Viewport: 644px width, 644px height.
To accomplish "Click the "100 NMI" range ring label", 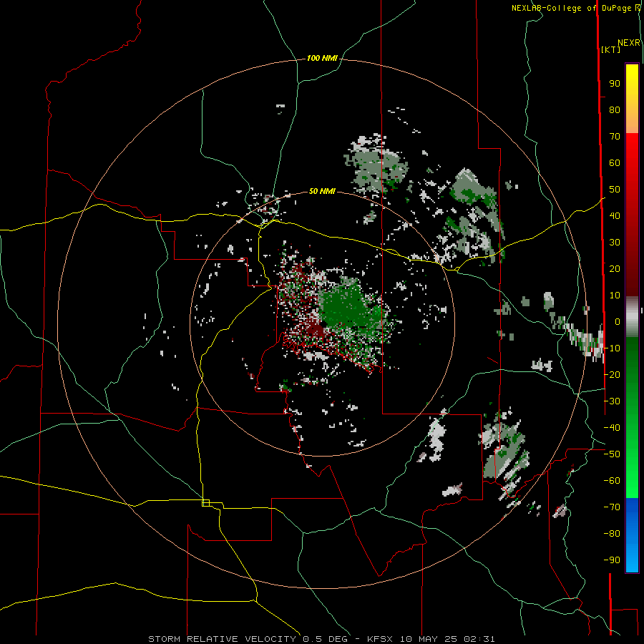I will click(x=322, y=59).
